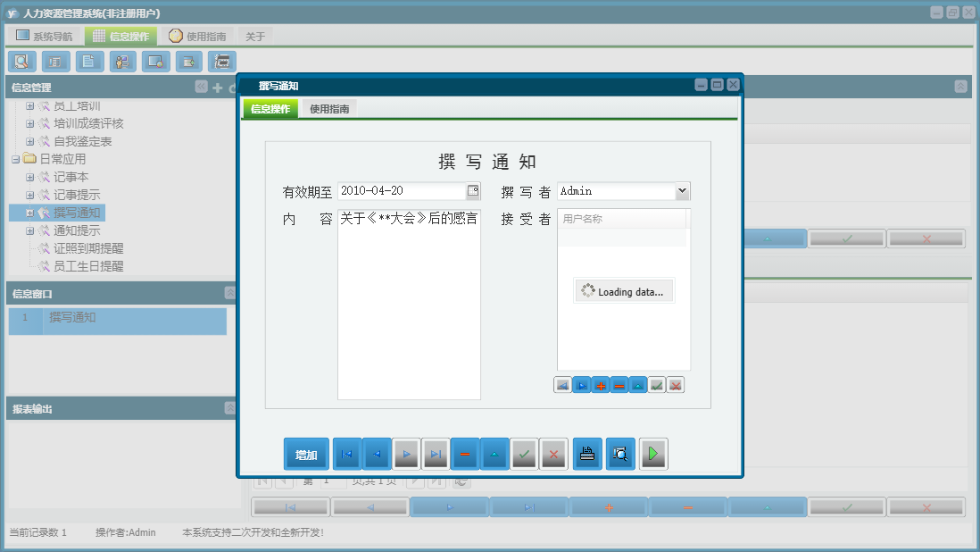The height and width of the screenshot is (552, 980).
Task: Click the dashed-frame toolbar icon at row end
Action: pyautogui.click(x=222, y=62)
